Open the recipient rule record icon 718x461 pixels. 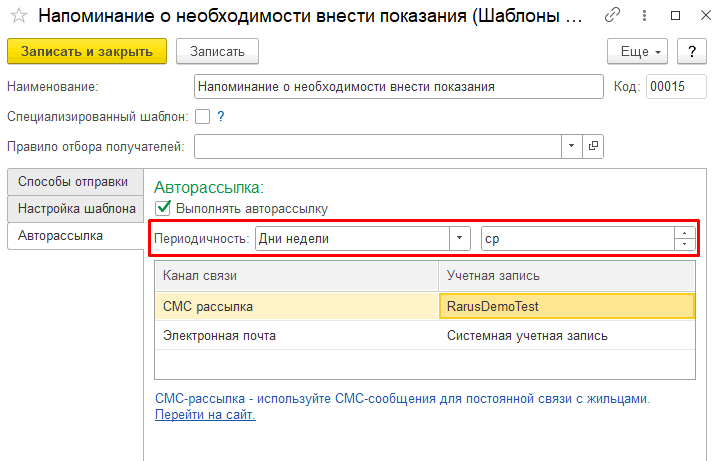point(593,146)
